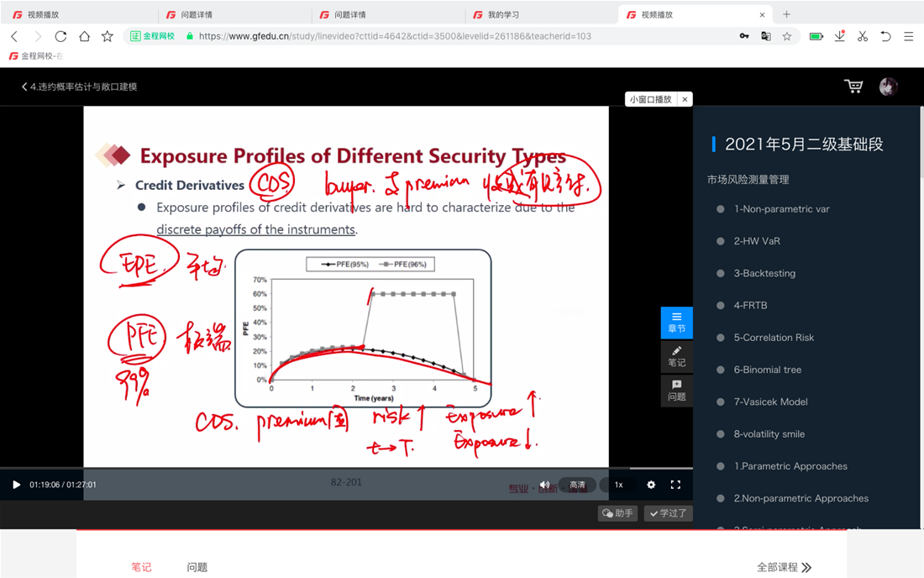Focus the gfedu.cn address bar
Screen dimensions: 924x578
395,36
